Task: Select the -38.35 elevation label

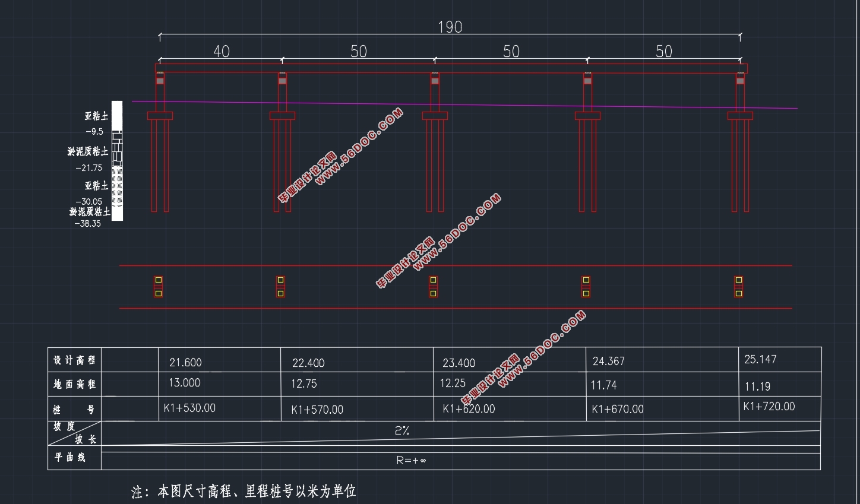Action: [88, 224]
